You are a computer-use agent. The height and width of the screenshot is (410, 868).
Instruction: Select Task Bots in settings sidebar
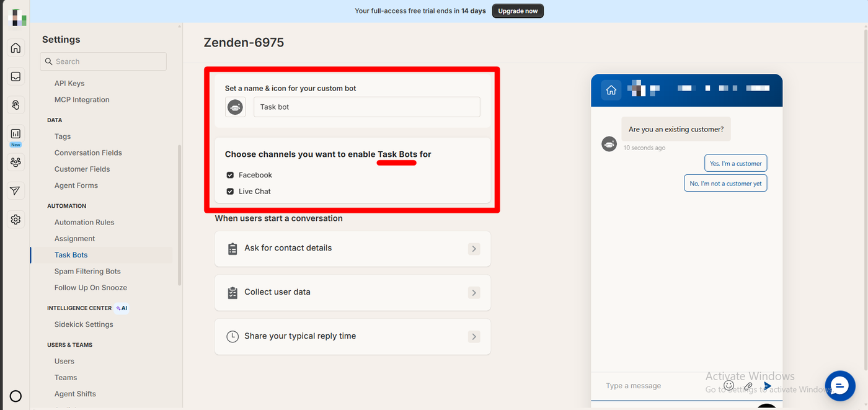tap(71, 255)
